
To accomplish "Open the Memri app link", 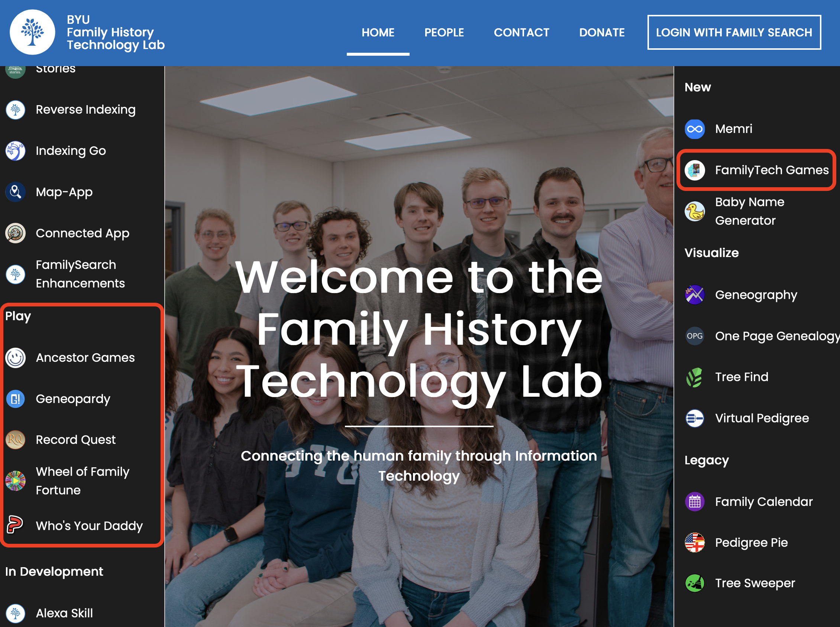I will click(x=733, y=129).
